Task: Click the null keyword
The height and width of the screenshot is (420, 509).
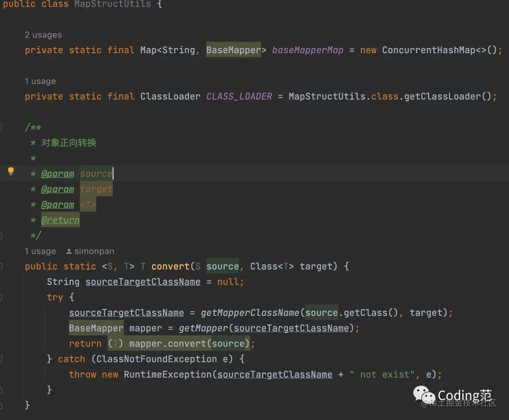Action: (x=228, y=282)
